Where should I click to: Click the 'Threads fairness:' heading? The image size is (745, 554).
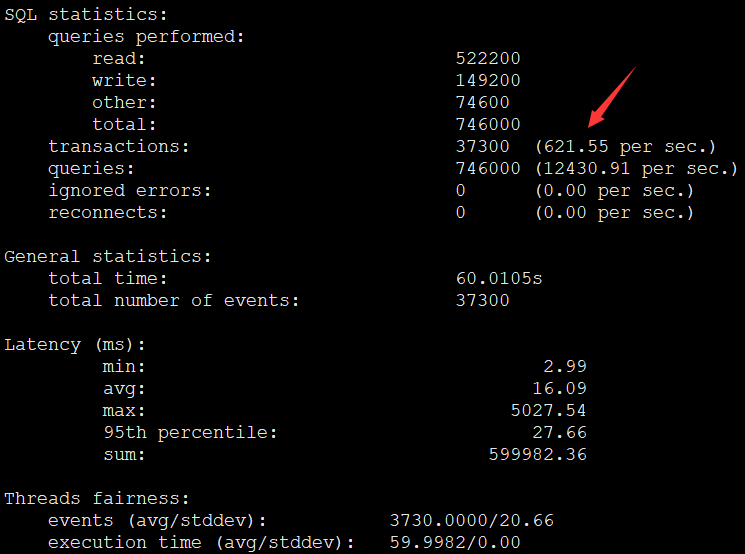click(x=97, y=499)
